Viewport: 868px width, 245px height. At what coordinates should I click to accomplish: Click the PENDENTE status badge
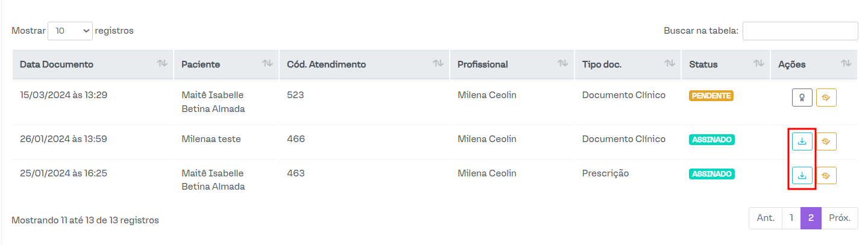coord(711,96)
